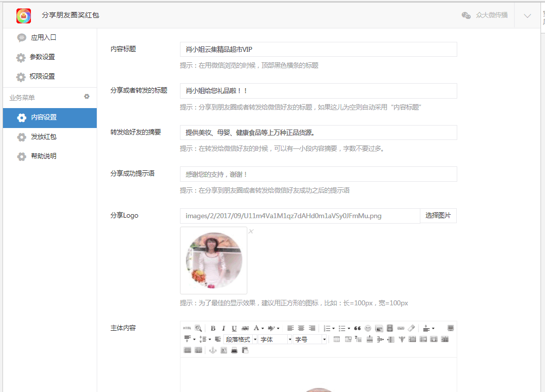Click gear icon next to 业务菜单

tap(87, 97)
